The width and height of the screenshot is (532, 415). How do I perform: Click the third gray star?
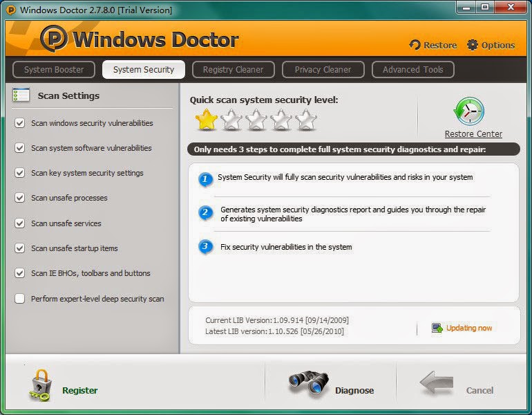(x=256, y=120)
